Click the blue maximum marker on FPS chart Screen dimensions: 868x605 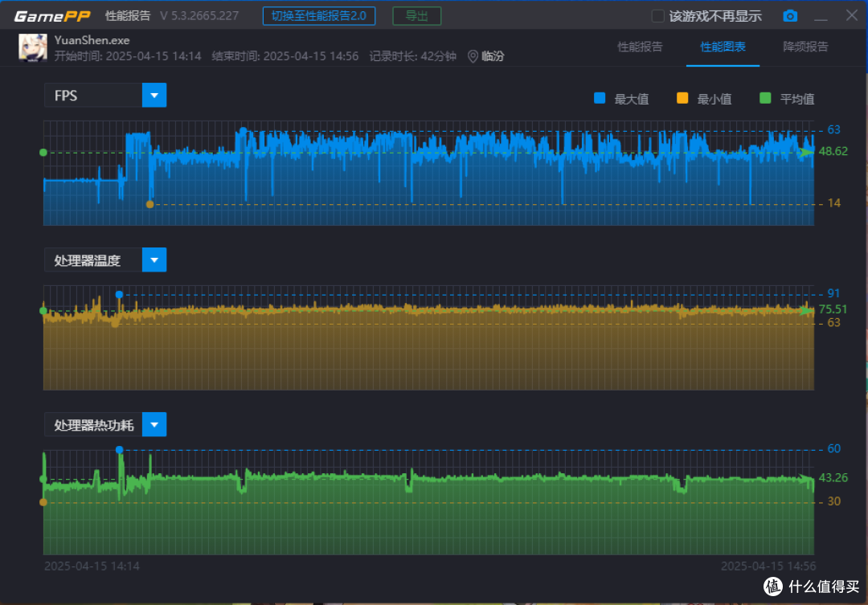[x=243, y=131]
